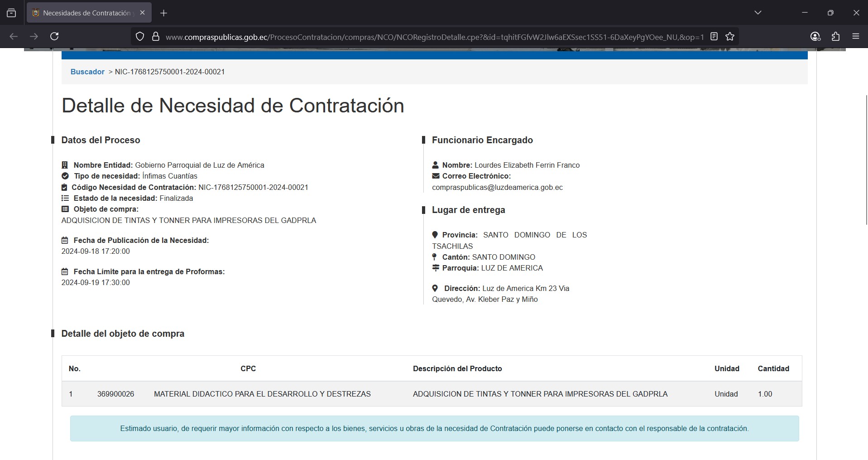This screenshot has height=460, width=868.
Task: Close the Necesidades de Contratación tab
Action: (x=142, y=13)
